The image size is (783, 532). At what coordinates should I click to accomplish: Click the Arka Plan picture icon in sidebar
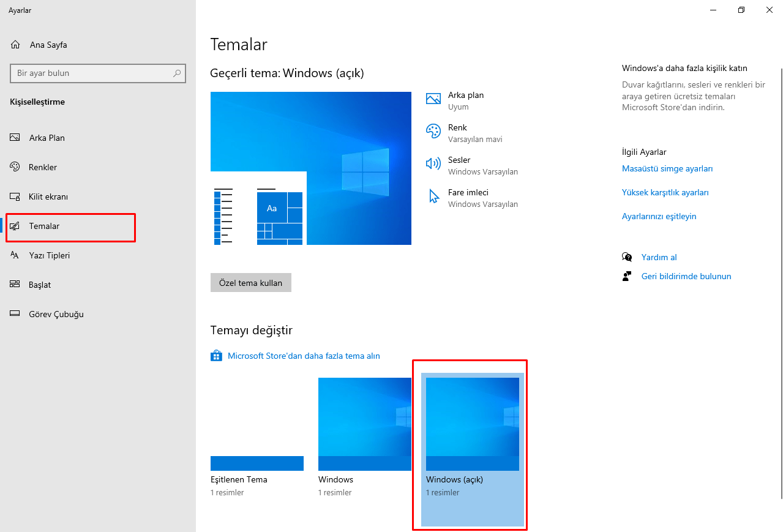coord(15,138)
